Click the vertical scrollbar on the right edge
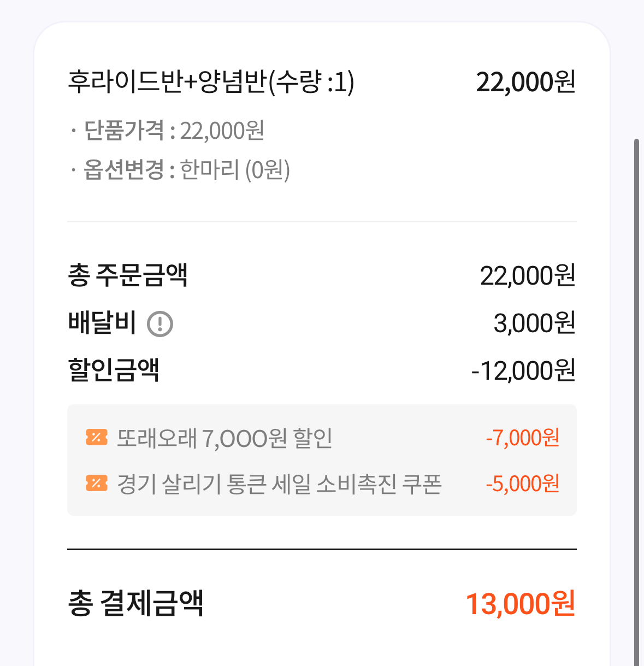The image size is (644, 666). click(636, 403)
